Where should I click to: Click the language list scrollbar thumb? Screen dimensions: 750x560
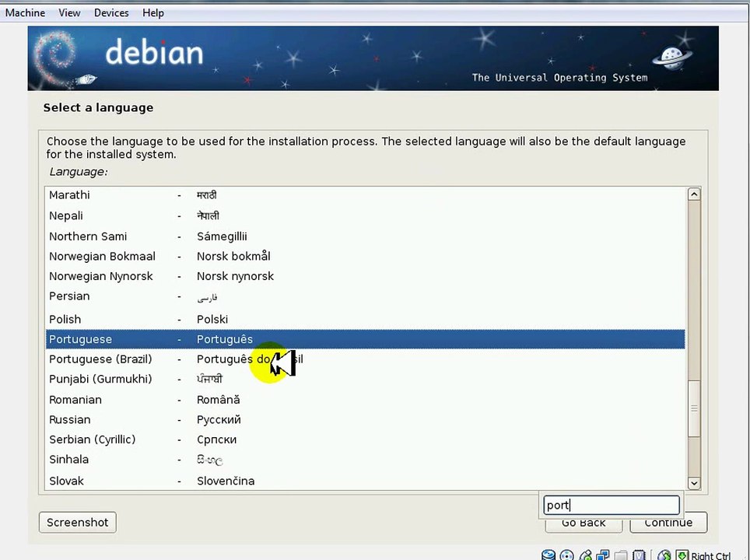[x=694, y=408]
